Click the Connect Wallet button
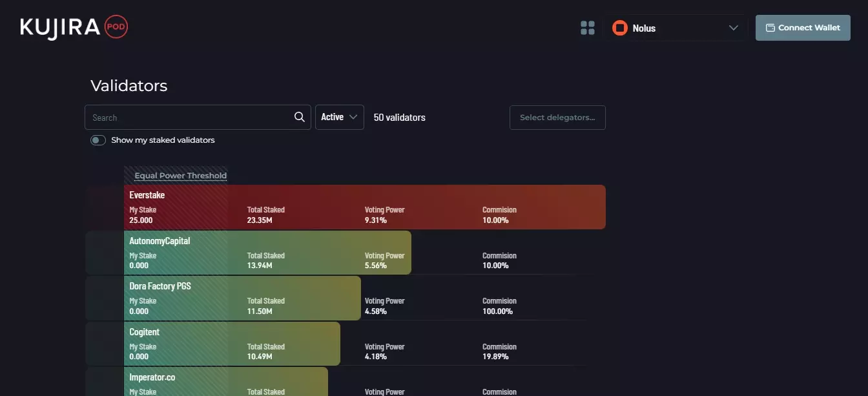 pyautogui.click(x=802, y=28)
